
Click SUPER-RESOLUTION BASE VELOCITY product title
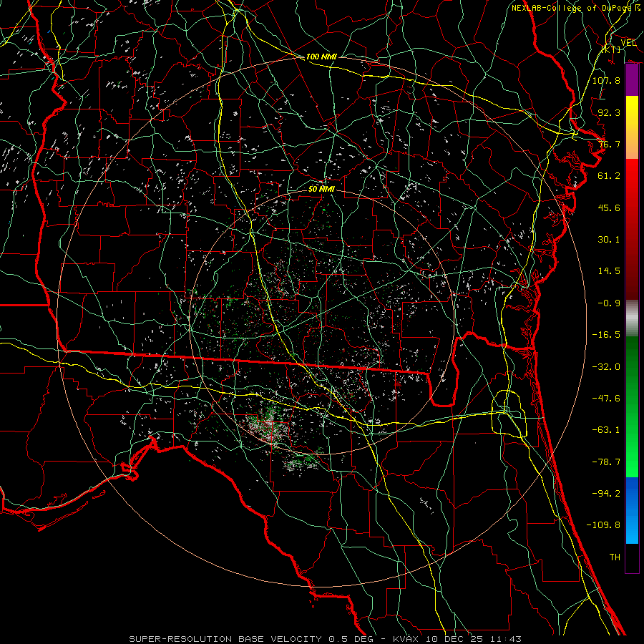click(x=225, y=639)
